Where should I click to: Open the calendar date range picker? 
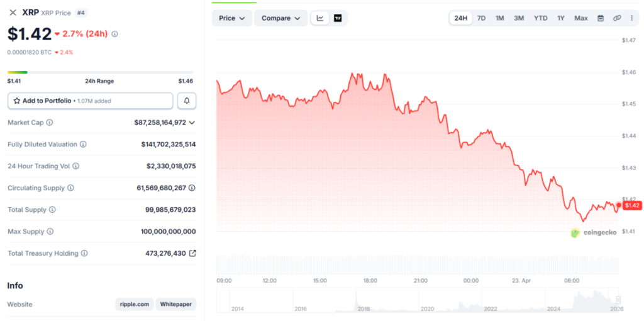(x=601, y=18)
